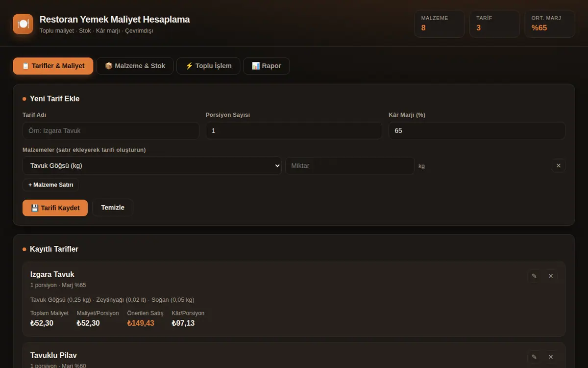Click the restaurant plate logo icon
Image resolution: width=588 pixels, height=368 pixels.
pyautogui.click(x=23, y=24)
